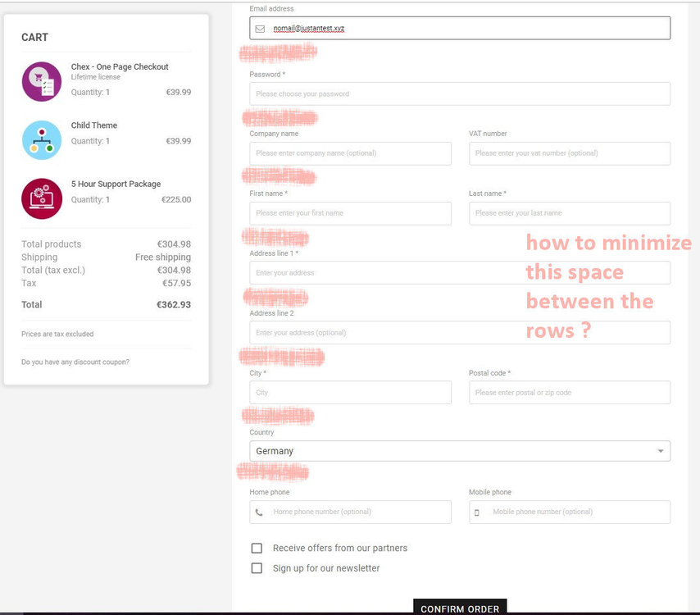Select the First name text field
The height and width of the screenshot is (615, 700).
(350, 213)
